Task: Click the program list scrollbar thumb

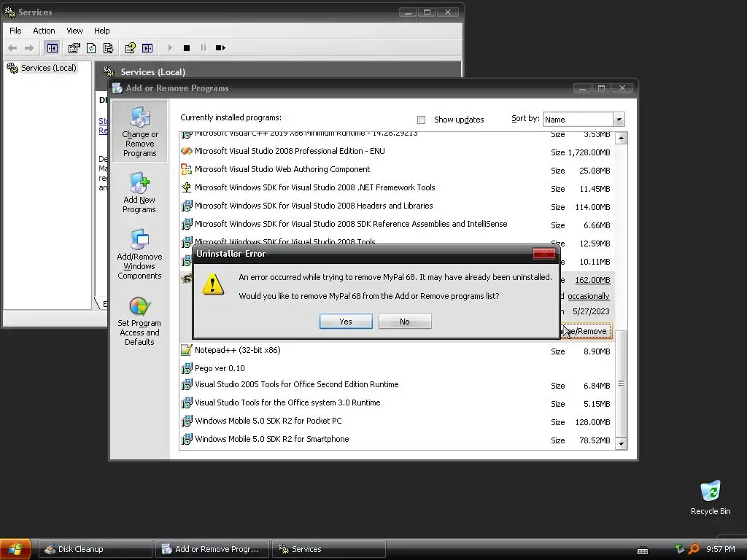Action: (621, 384)
